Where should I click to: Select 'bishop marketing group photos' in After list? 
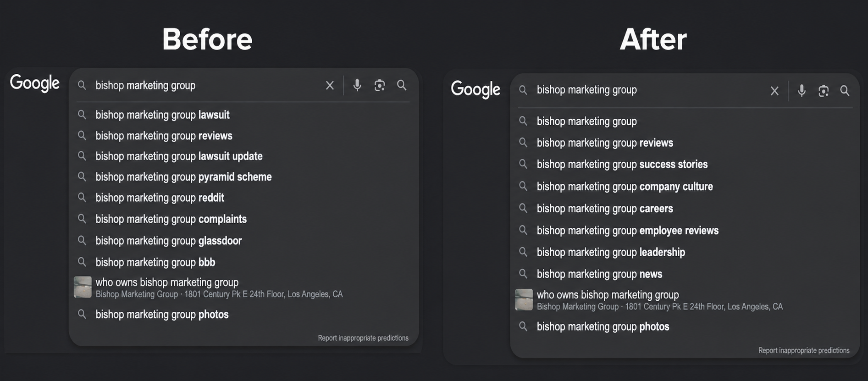point(603,327)
